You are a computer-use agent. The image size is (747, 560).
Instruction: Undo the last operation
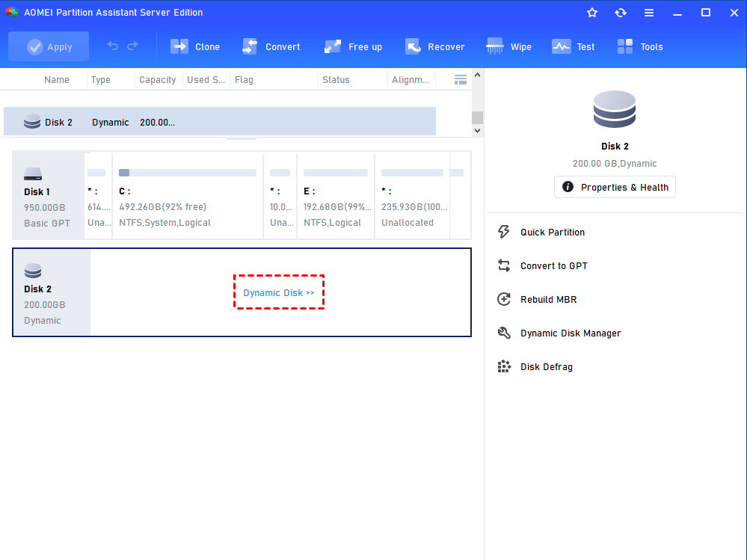pyautogui.click(x=113, y=46)
